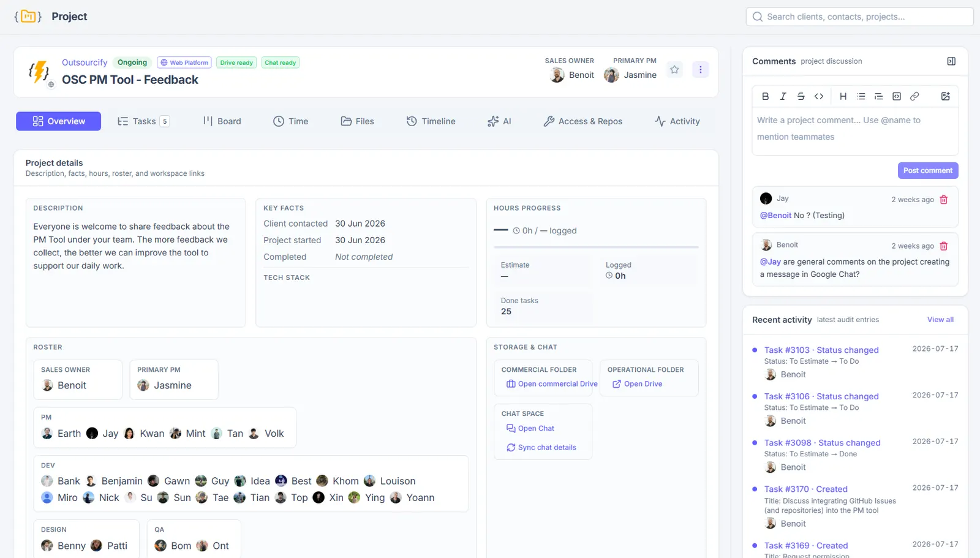Select Yoann in the DEV roster
Viewport: 980px width, 558px height.
[x=412, y=498]
